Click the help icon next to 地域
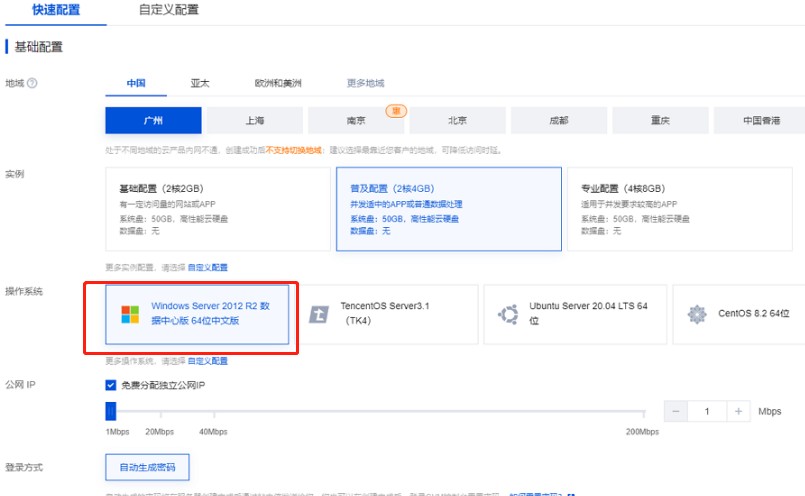 [33, 83]
